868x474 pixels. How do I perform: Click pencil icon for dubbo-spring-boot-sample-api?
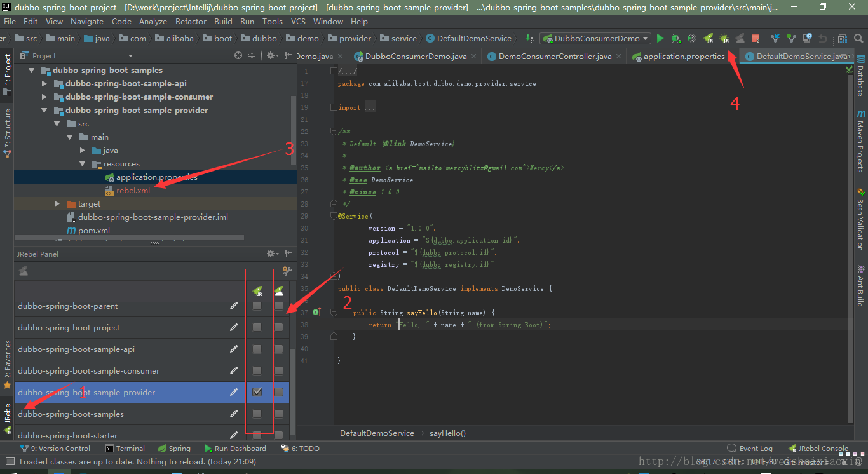click(x=234, y=349)
